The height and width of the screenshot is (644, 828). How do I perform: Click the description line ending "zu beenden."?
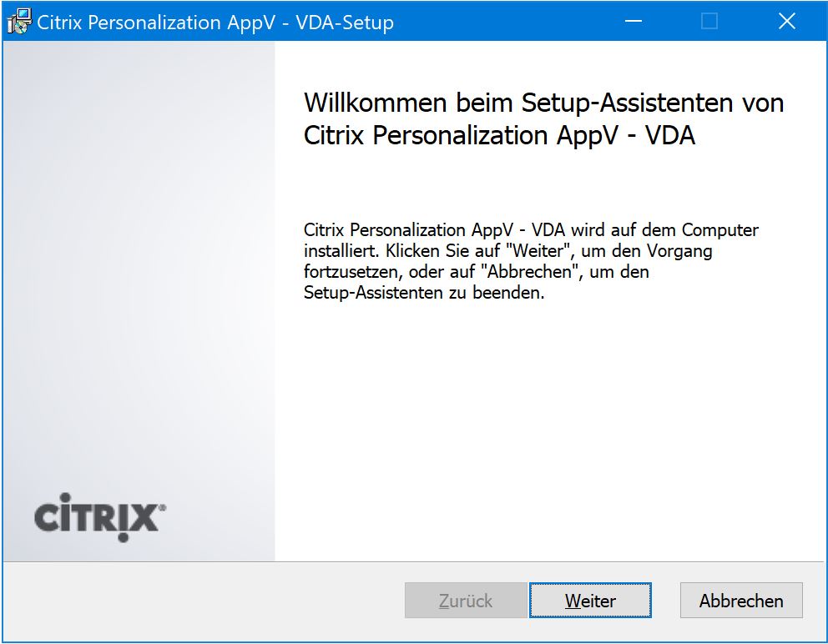[x=424, y=294]
